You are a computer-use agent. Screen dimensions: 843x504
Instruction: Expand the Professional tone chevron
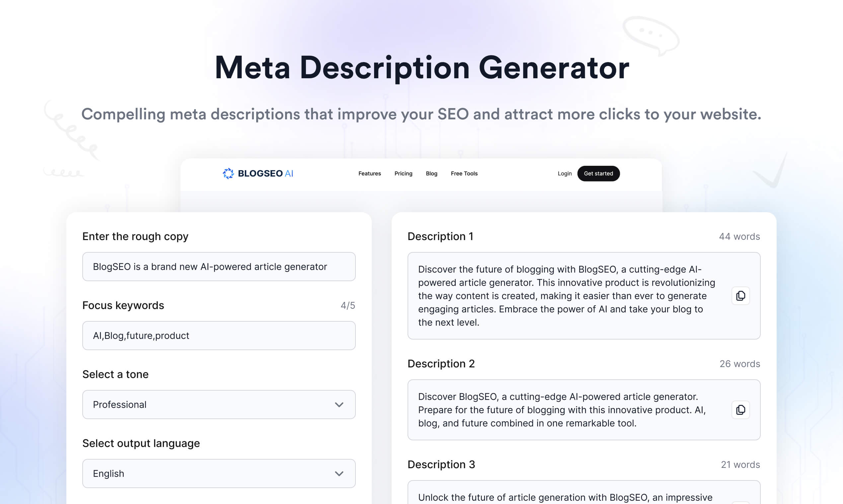click(x=338, y=405)
